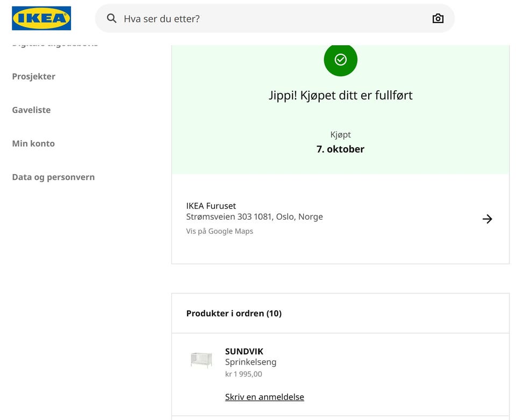Click the 'kr 1 995,00' price

243,374
